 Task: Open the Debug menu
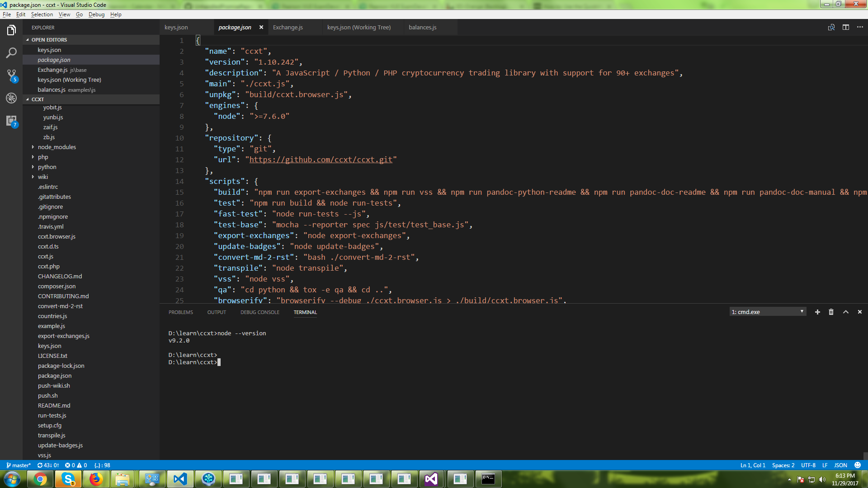click(96, 14)
